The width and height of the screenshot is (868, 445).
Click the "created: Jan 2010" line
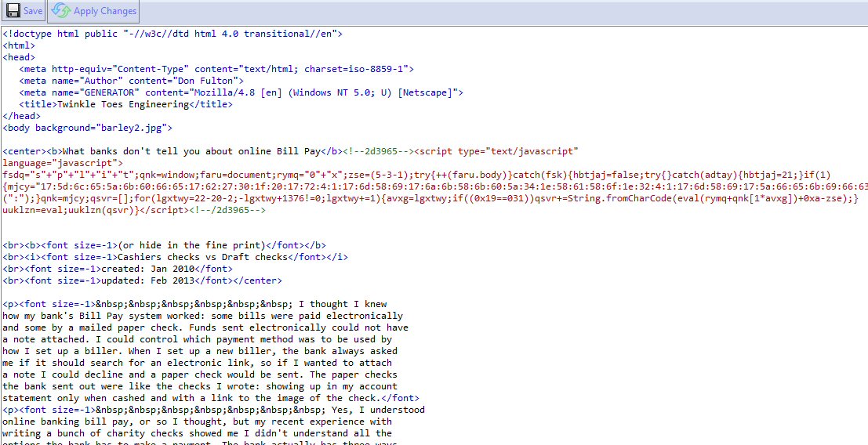coord(118,269)
